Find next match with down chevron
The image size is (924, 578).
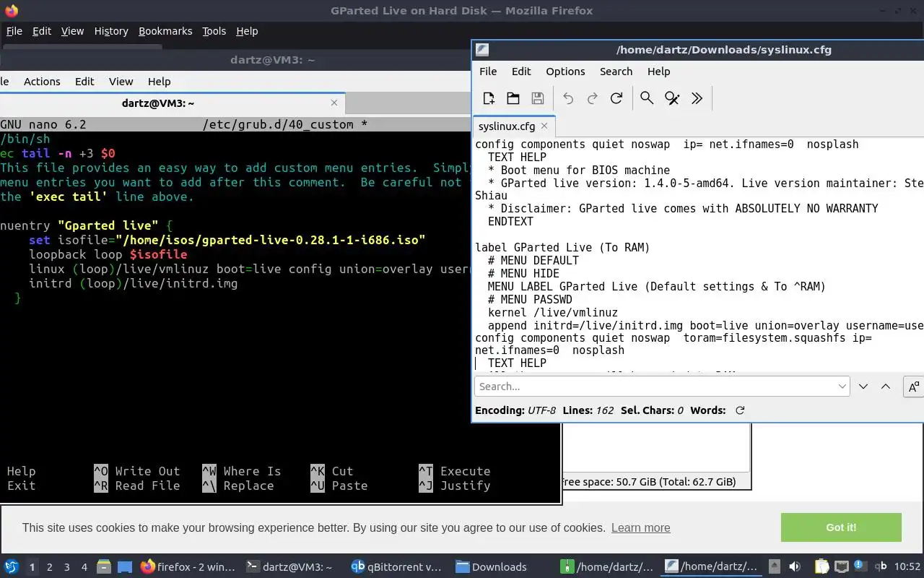tap(863, 387)
